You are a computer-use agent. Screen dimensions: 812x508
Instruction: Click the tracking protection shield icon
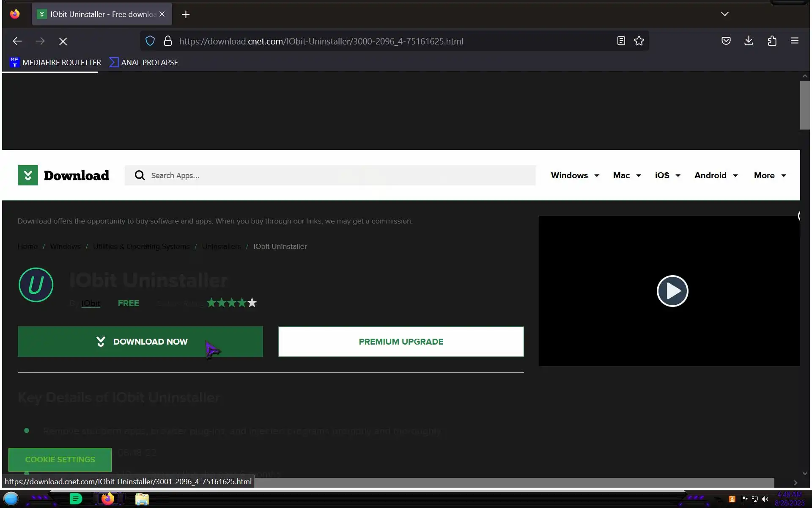pos(150,41)
